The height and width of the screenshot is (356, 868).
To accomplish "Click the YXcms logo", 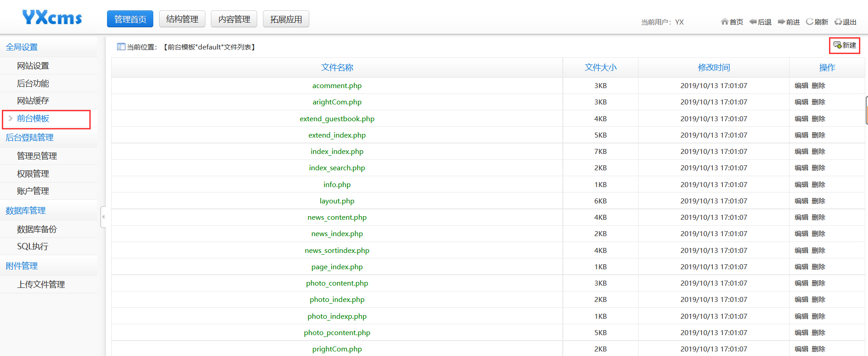I will click(x=52, y=18).
